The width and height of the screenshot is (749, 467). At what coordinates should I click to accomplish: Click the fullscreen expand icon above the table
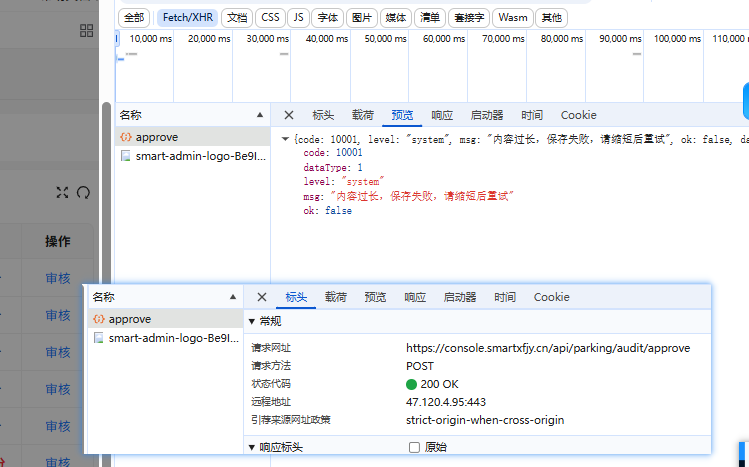click(62, 192)
